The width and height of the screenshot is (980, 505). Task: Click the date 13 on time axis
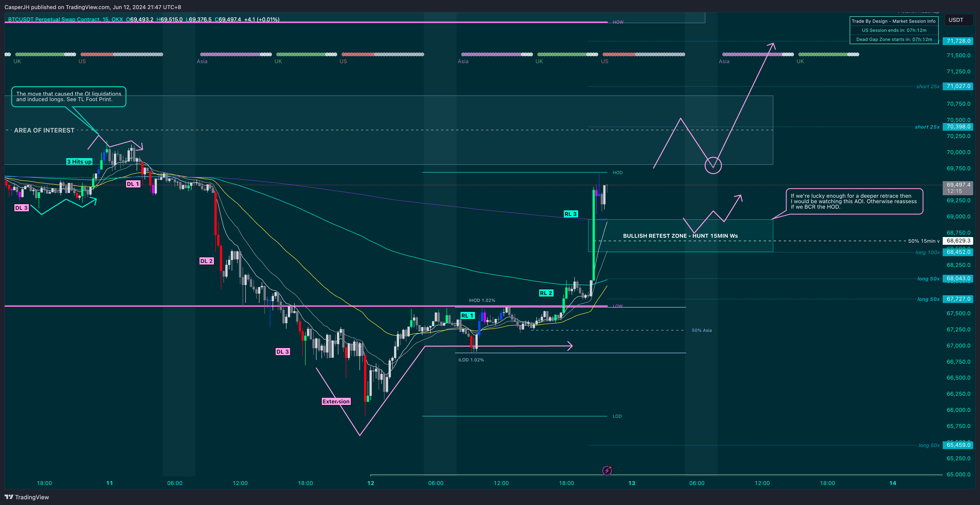pos(631,483)
